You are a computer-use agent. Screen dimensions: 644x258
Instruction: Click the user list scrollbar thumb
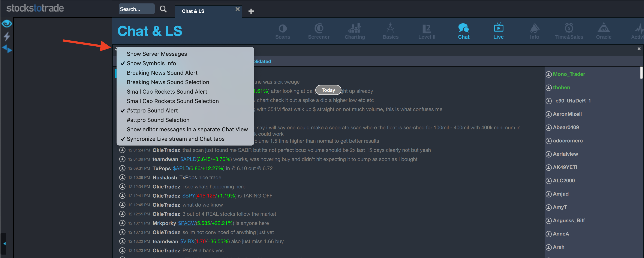[x=641, y=73]
